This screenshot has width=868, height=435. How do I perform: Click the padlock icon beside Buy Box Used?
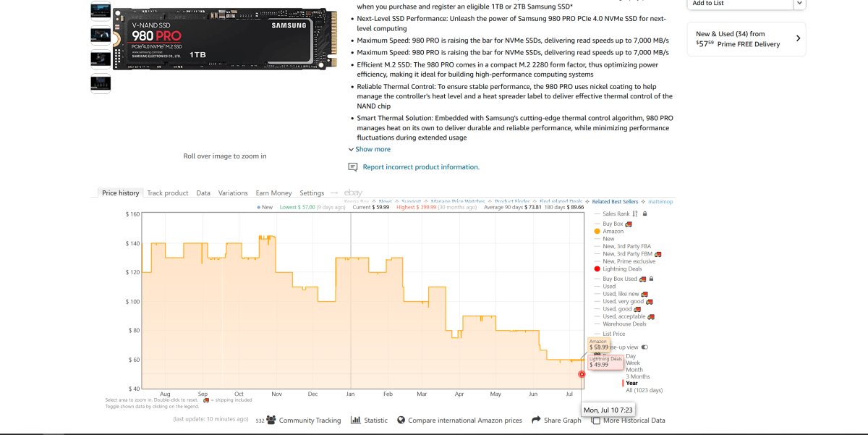651,279
